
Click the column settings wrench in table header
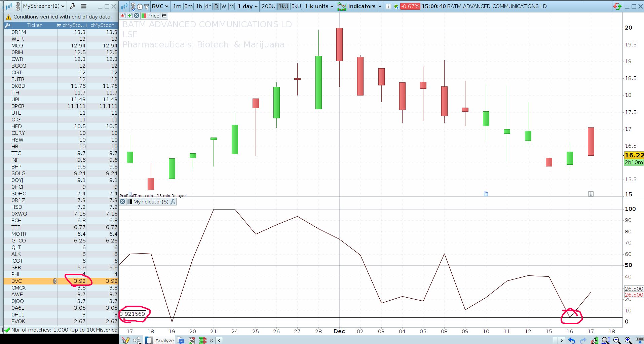[8, 25]
